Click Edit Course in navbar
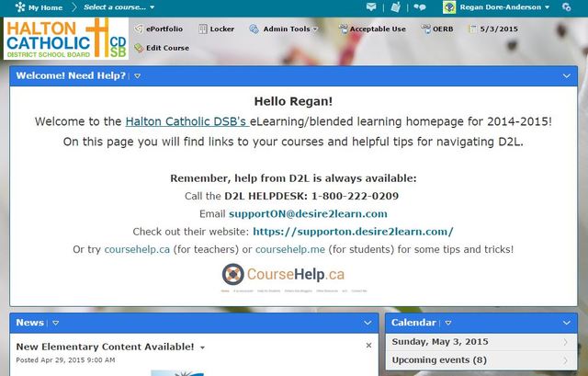The image size is (588, 376). pyautogui.click(x=167, y=48)
